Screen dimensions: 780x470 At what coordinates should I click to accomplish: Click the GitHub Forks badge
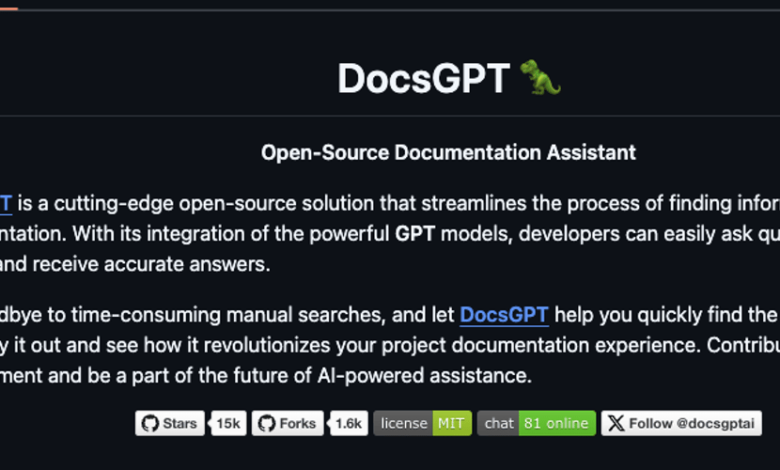click(288, 423)
